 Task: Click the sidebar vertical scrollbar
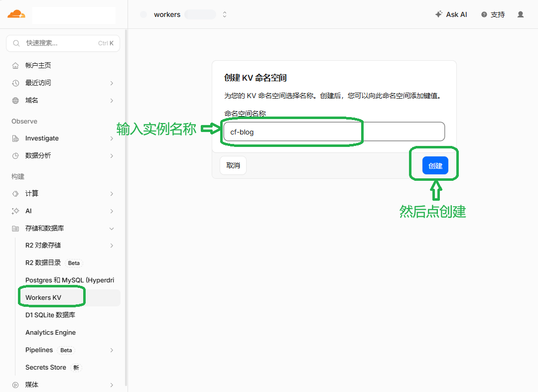pos(126,208)
